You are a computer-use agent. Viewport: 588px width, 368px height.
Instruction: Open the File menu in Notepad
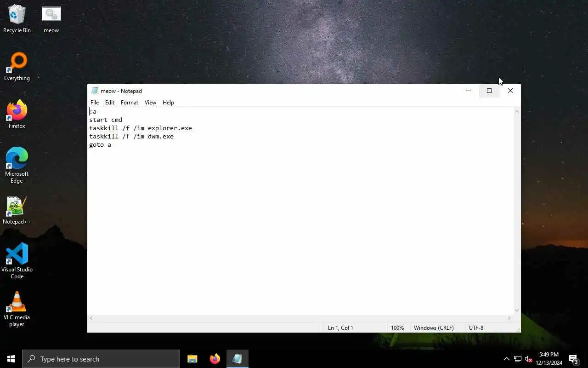[x=95, y=103]
